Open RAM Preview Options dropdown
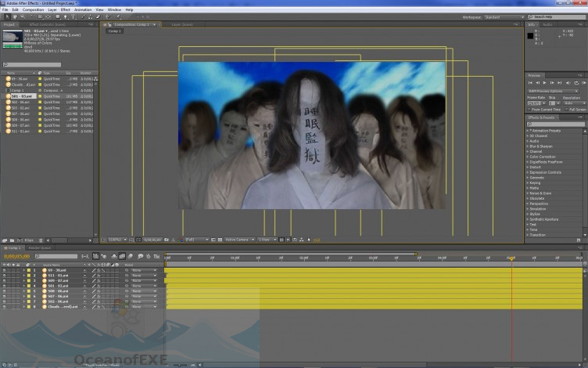The image size is (588, 368). 552,92
